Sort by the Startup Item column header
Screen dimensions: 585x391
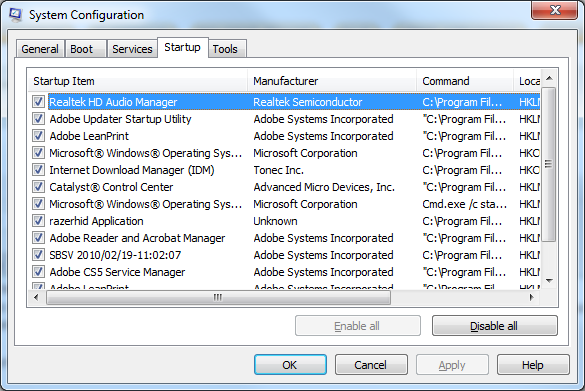137,81
